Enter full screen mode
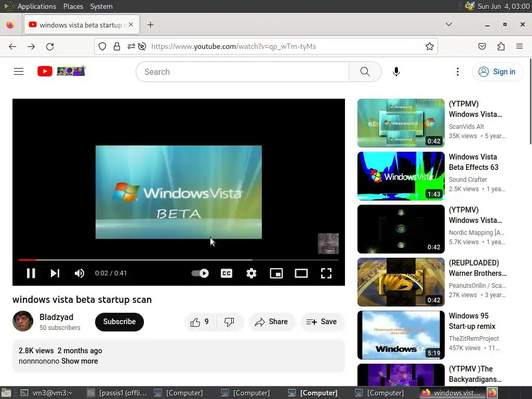Image resolution: width=532 pixels, height=399 pixels. (326, 273)
